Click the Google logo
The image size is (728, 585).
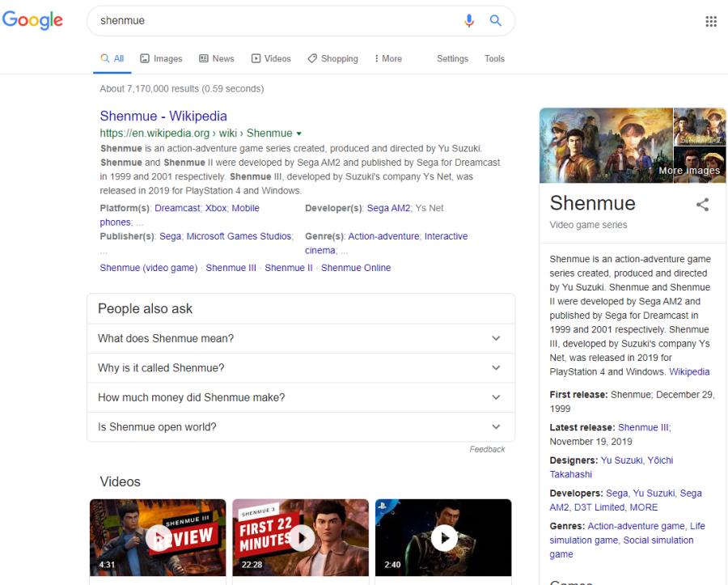tap(32, 20)
